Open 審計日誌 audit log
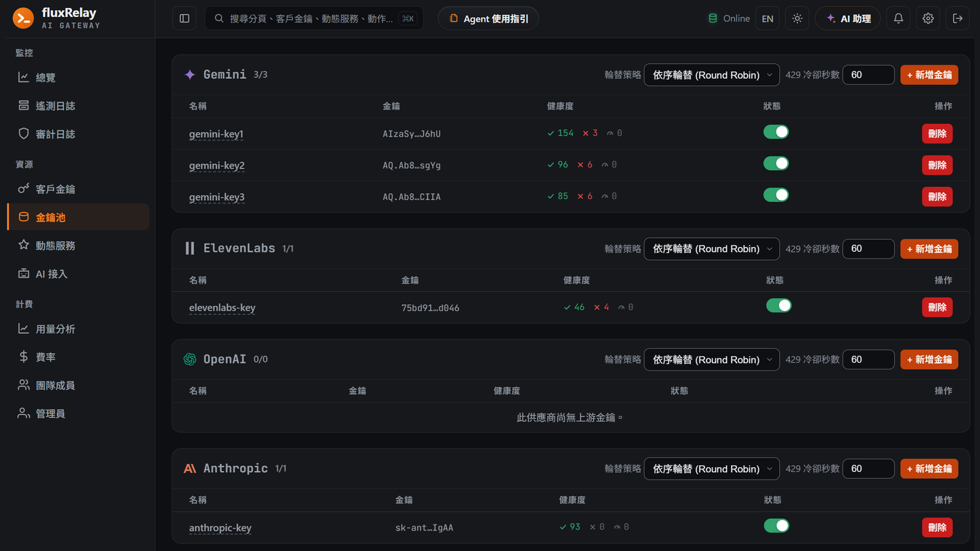This screenshot has height=551, width=980. point(78,134)
